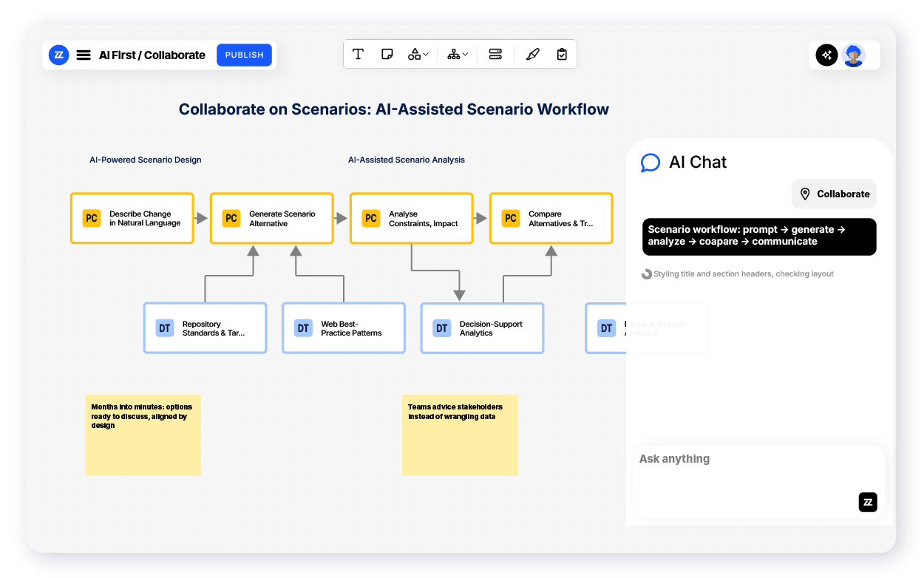The height and width of the screenshot is (578, 924).
Task: Click the diagram title Collaborate on Scenarios
Action: pos(394,109)
